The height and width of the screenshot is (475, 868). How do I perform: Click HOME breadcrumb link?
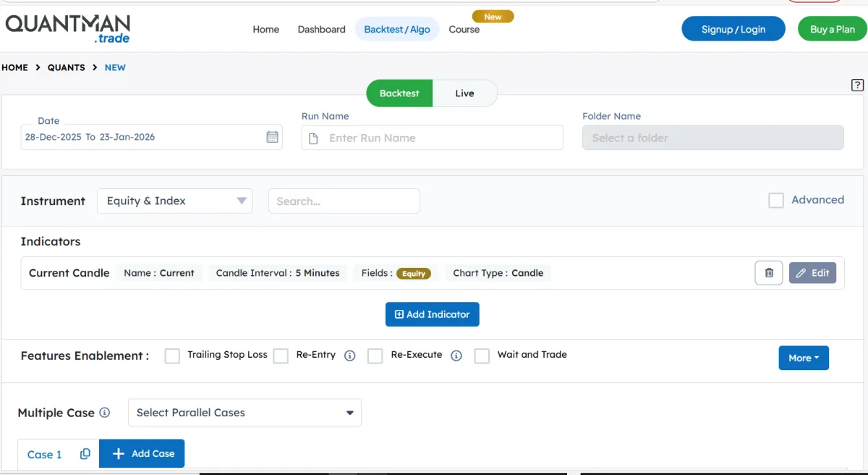click(x=14, y=67)
